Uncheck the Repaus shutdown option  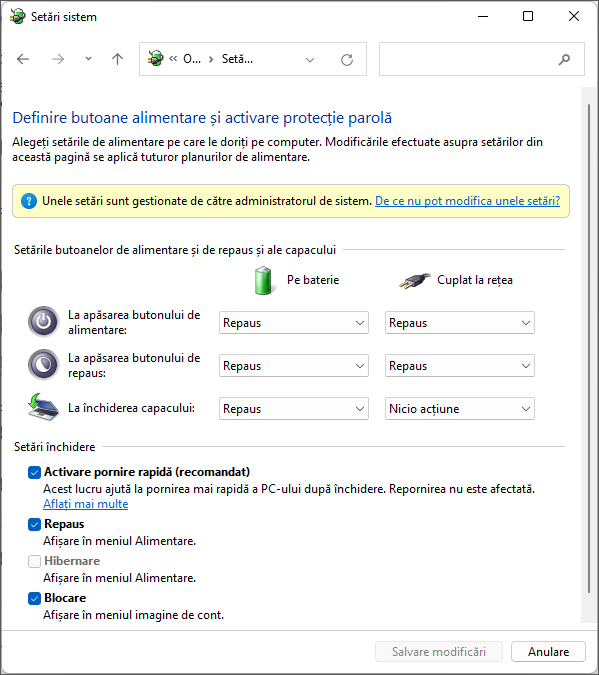[34, 524]
